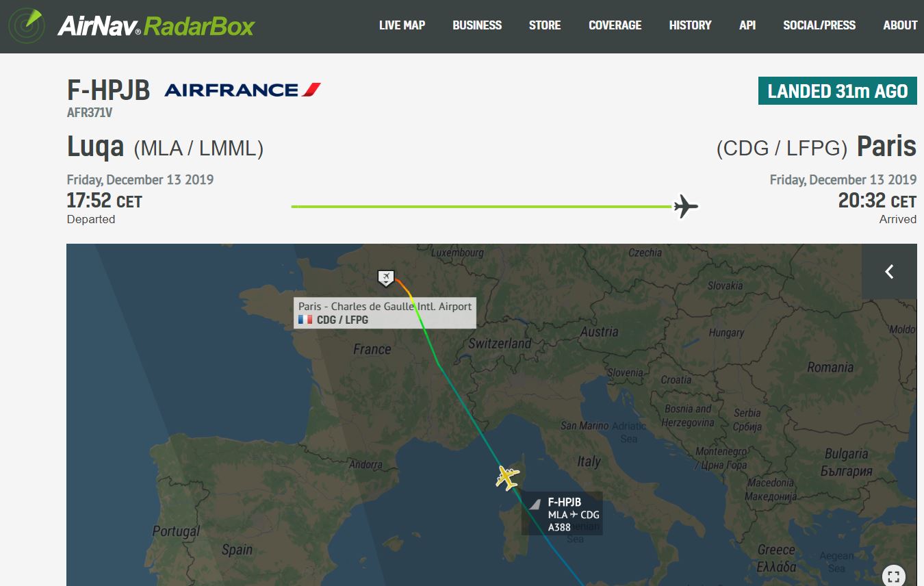924x586 pixels.
Task: Open the COVERAGE menu item
Action: 615,25
